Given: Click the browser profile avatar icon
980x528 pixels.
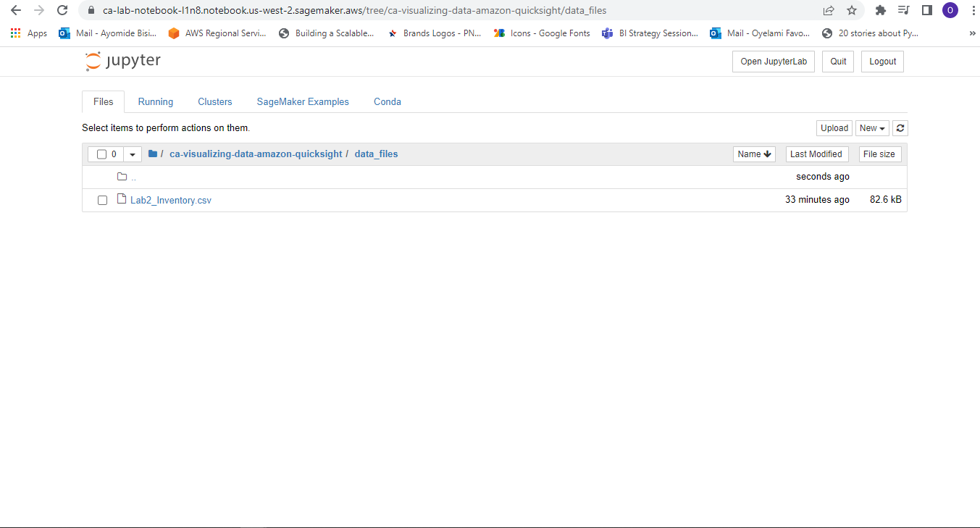Looking at the screenshot, I should (950, 10).
